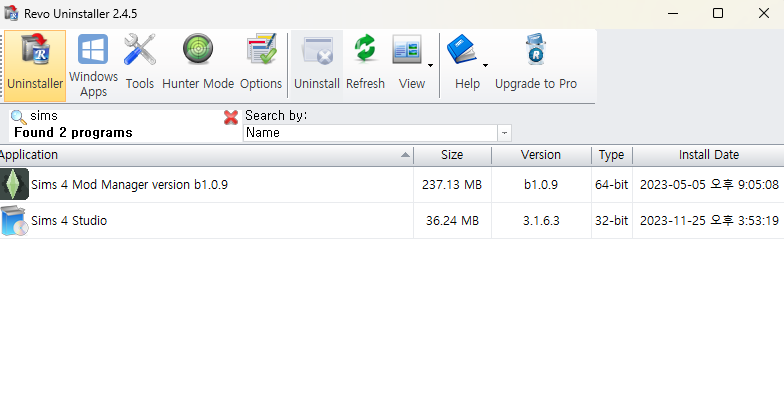This screenshot has width=784, height=408.
Task: Expand the View dropdown arrow
Action: point(431,66)
